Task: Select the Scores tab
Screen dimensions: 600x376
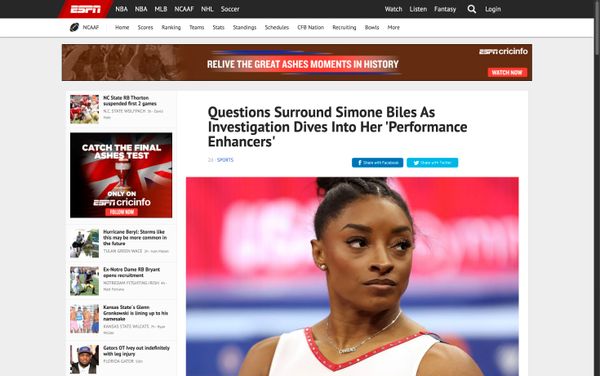Action: 145,28
